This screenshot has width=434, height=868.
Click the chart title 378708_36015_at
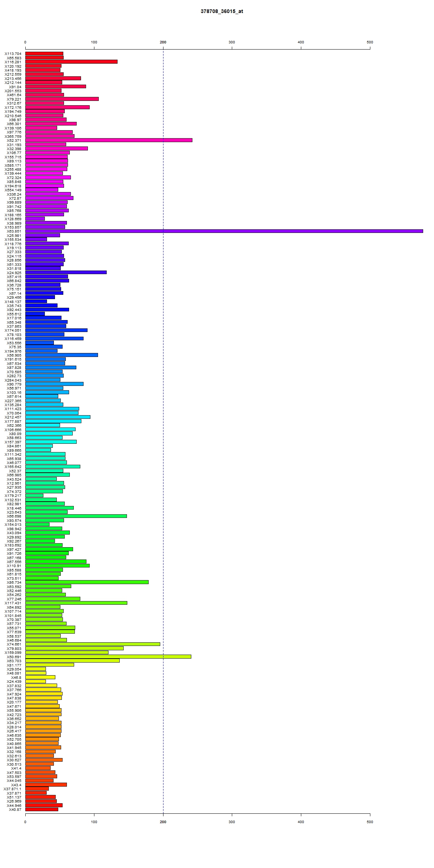click(x=222, y=11)
